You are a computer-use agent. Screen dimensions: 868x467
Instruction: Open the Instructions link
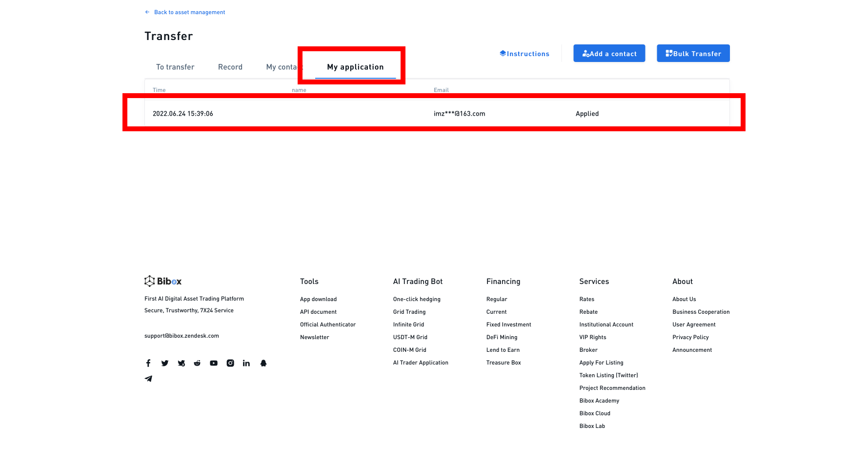[x=525, y=54]
